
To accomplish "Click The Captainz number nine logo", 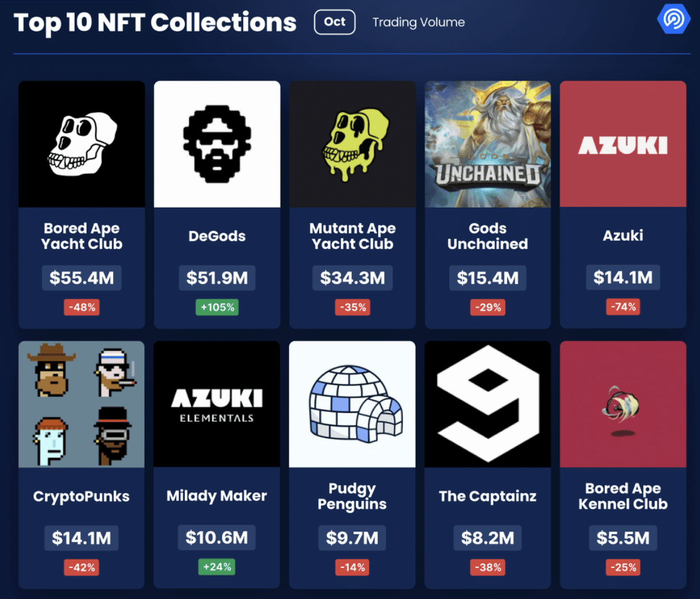I will (488, 404).
